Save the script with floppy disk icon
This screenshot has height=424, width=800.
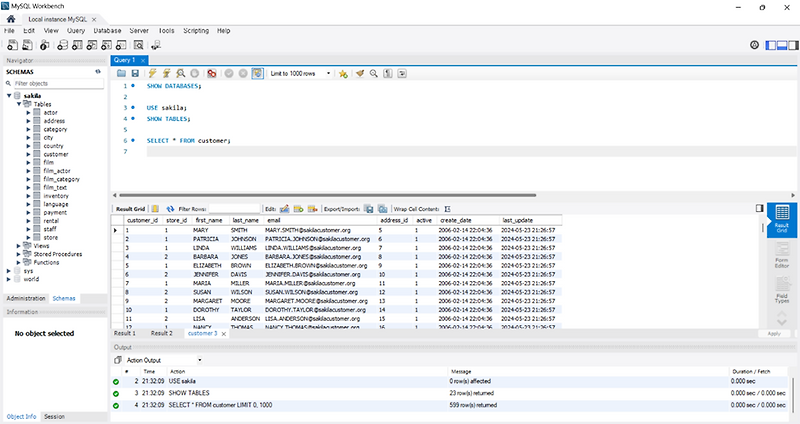(135, 73)
